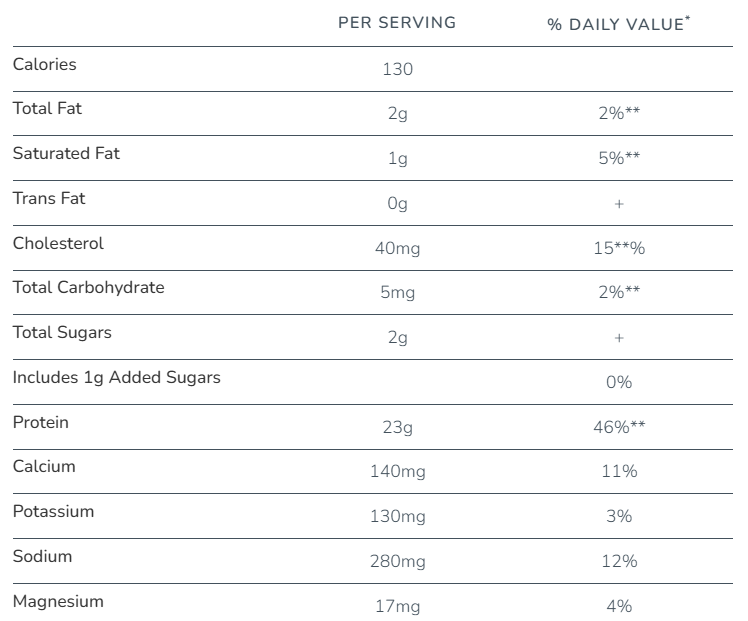Click the Cholesterol row label
748x621 pixels.
pos(58,243)
